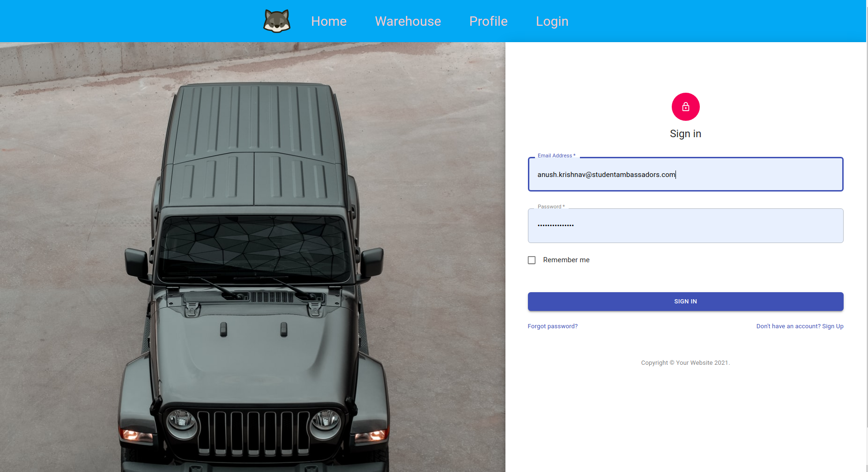Viewport: 868px width, 472px height.
Task: Click the pink lock avatar icon
Action: 685,107
